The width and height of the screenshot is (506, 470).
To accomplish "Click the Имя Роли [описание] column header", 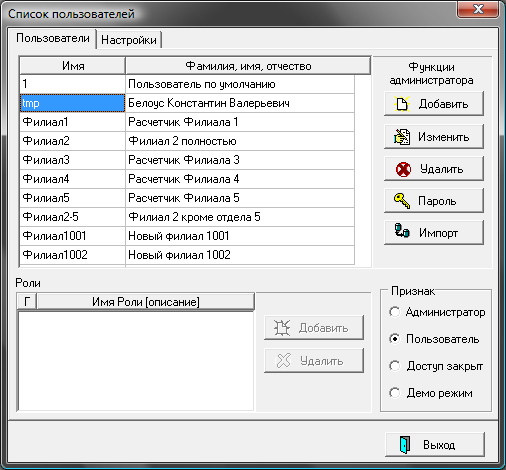I will pos(146,302).
